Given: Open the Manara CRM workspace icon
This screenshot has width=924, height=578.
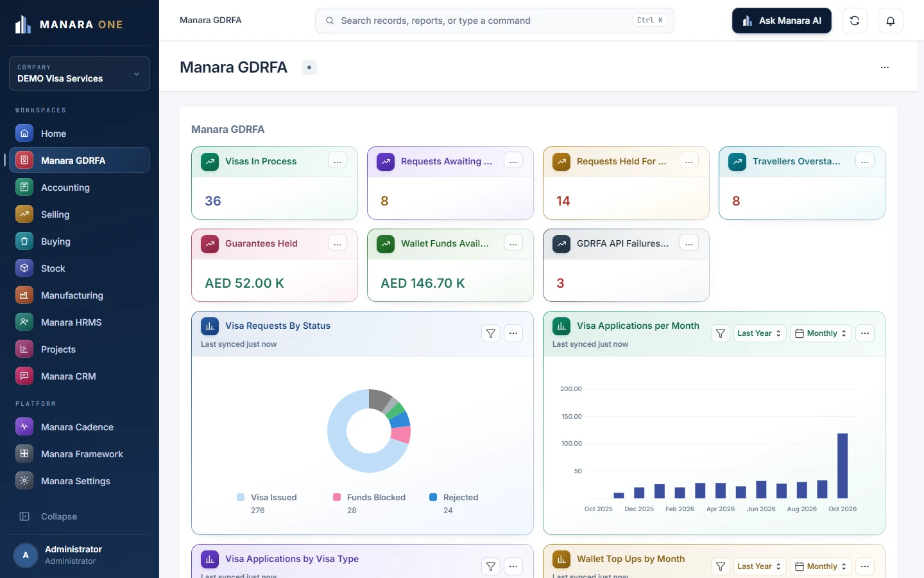Looking at the screenshot, I should click(x=24, y=376).
